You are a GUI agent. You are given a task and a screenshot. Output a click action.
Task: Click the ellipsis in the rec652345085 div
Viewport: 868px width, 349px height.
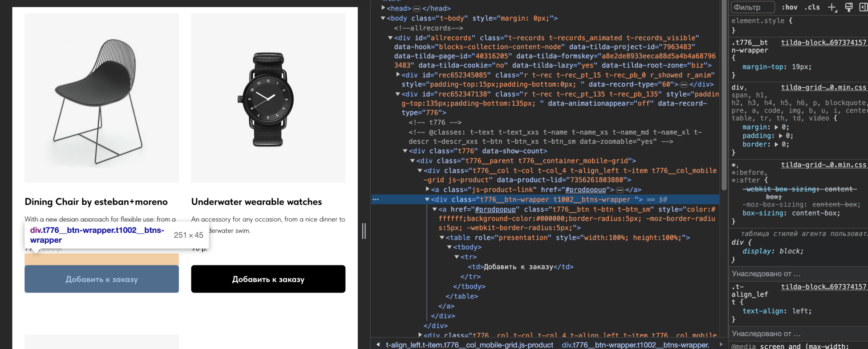click(683, 85)
